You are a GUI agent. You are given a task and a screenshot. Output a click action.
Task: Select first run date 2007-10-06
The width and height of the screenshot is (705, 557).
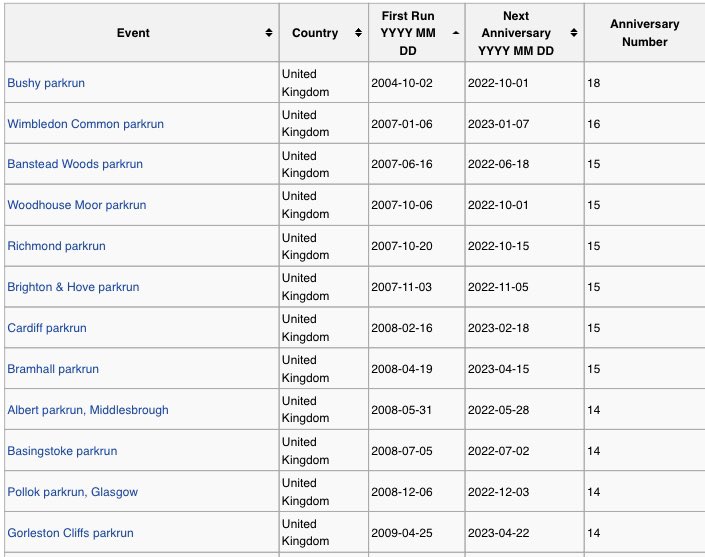(402, 205)
